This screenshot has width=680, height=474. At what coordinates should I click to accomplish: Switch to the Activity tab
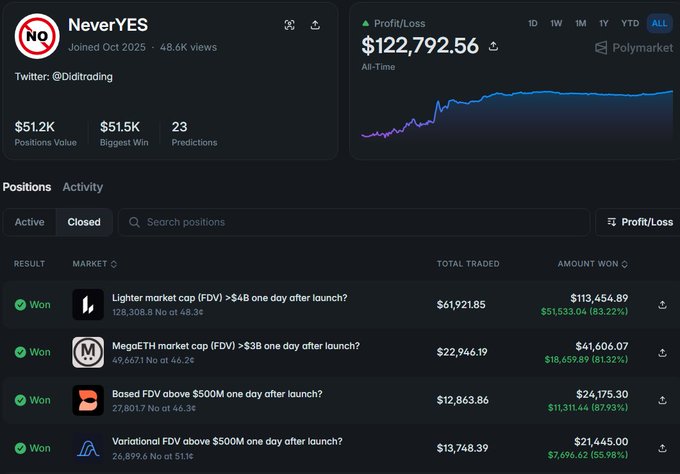(x=83, y=187)
